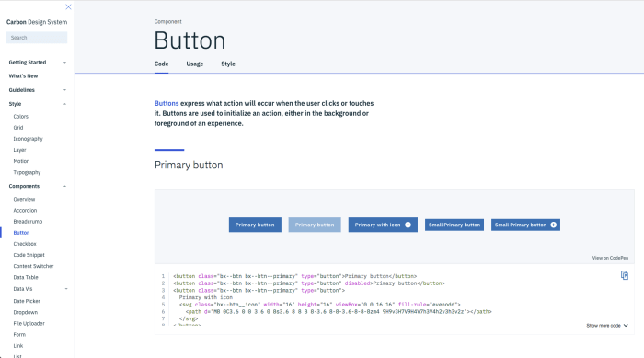Open the Layer style page

pos(19,150)
